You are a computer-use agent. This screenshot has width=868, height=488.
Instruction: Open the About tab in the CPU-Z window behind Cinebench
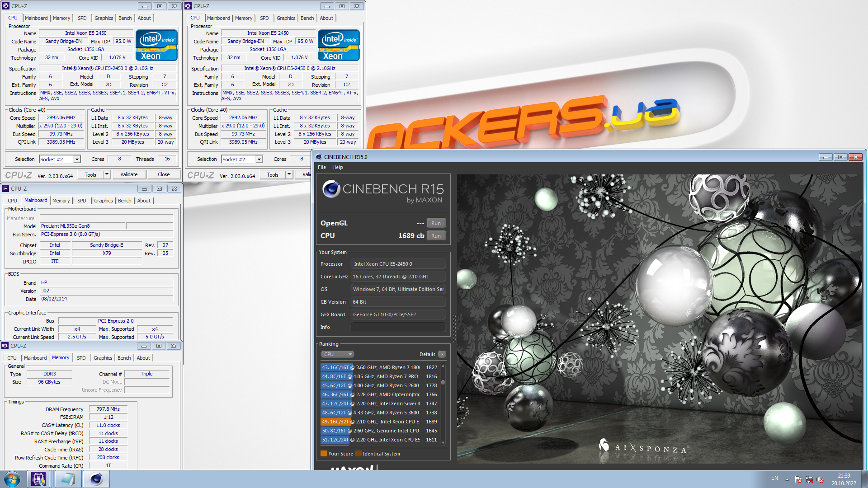[326, 18]
